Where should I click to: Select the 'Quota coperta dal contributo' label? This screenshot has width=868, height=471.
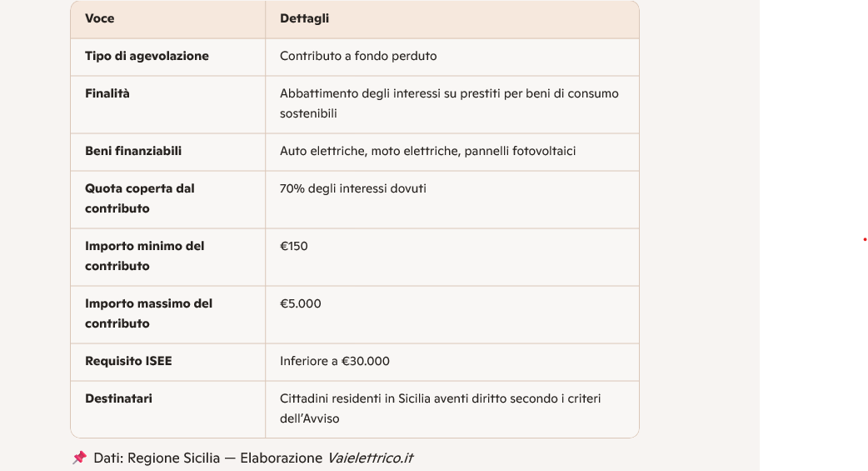click(140, 198)
